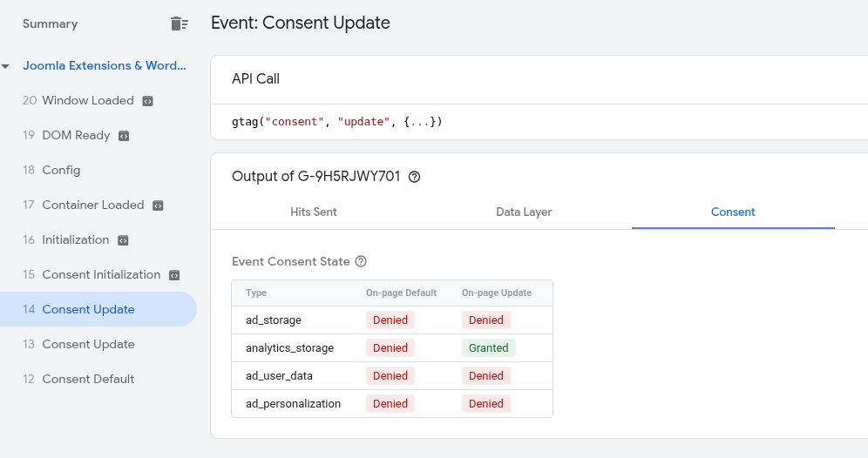Click the code icon beside Container Loaded
868x458 pixels.
158,205
